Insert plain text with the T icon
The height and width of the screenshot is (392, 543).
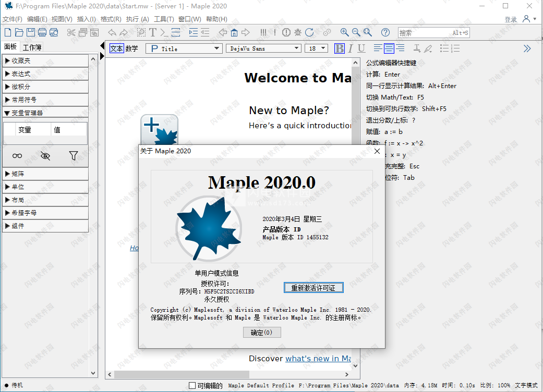(153, 32)
